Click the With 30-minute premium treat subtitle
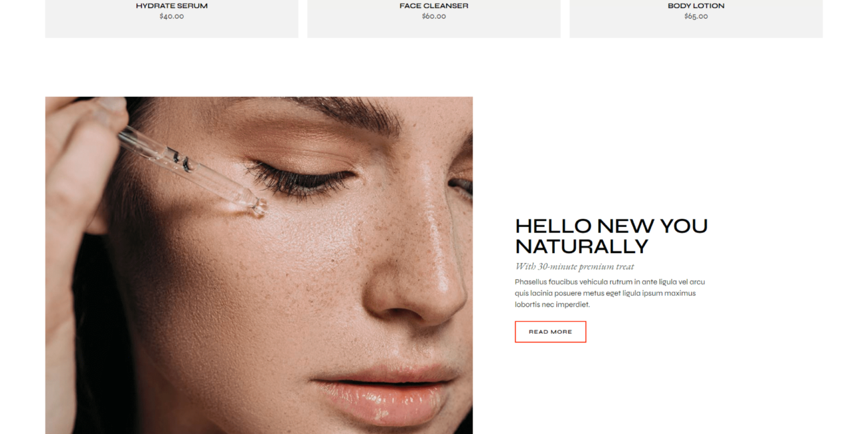Image resolution: width=868 pixels, height=434 pixels. click(x=574, y=266)
